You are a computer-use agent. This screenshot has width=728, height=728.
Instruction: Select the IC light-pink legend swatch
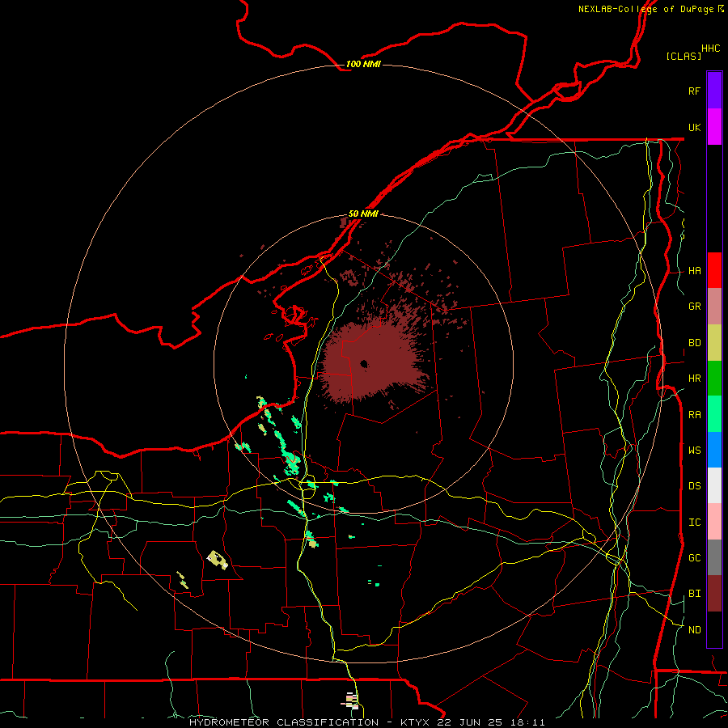point(714,522)
